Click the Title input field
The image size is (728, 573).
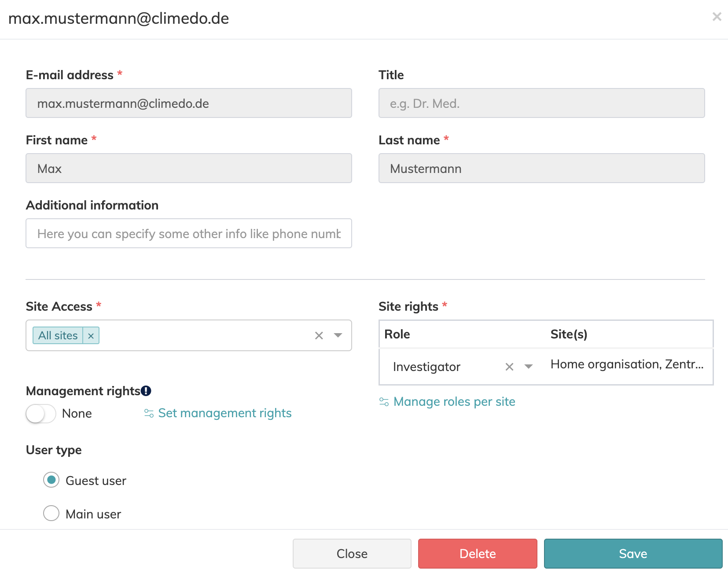point(541,103)
